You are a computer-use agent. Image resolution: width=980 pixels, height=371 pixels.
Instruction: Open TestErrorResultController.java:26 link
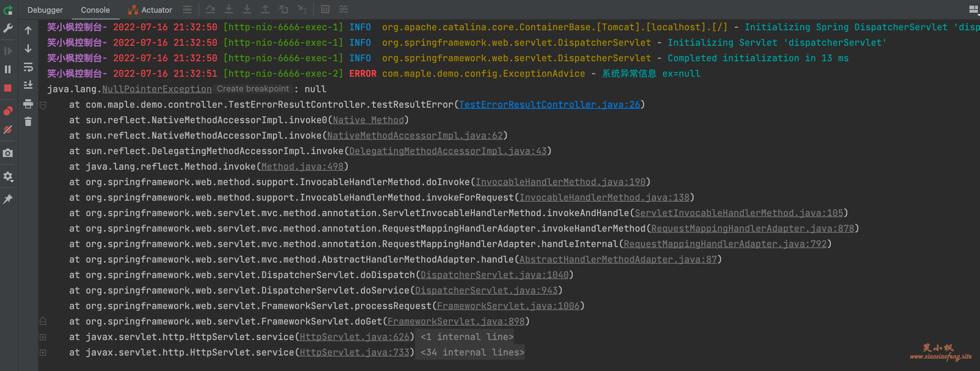(549, 105)
